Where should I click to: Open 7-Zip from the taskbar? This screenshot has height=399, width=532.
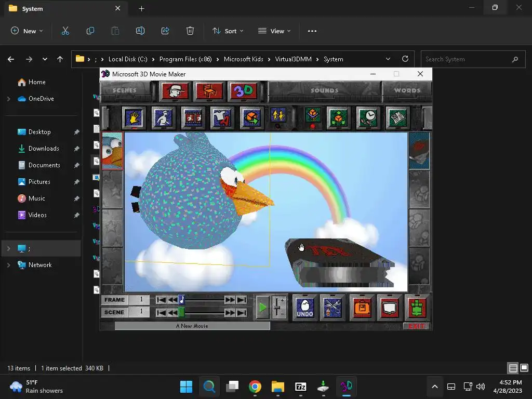pos(301,387)
